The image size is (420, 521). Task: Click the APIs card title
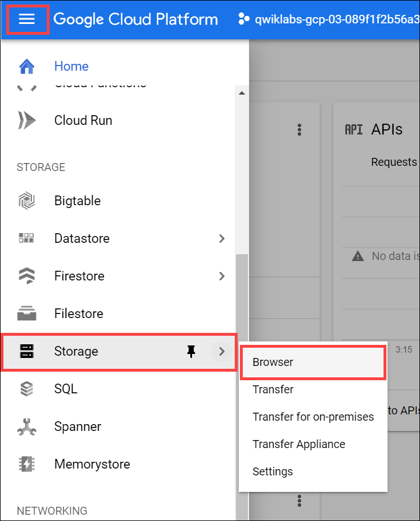[387, 129]
